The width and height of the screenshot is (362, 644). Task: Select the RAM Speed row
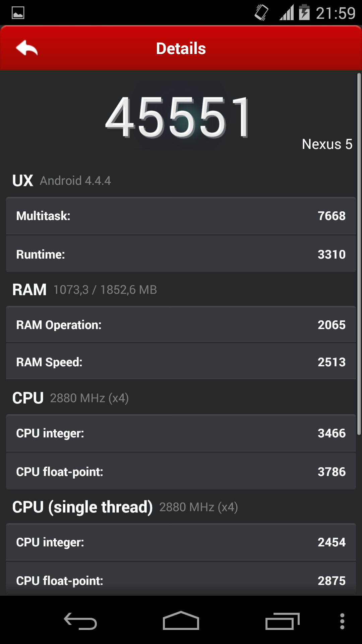[x=181, y=362]
